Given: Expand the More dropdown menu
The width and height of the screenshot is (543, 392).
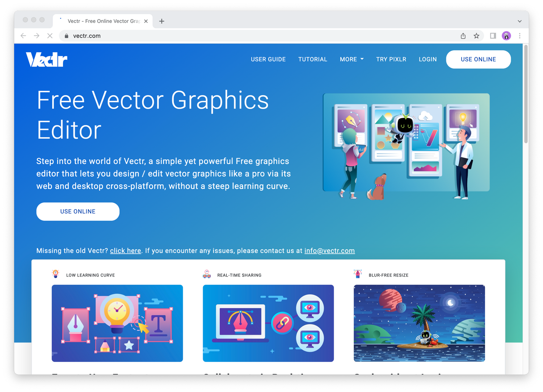Looking at the screenshot, I should pos(352,59).
